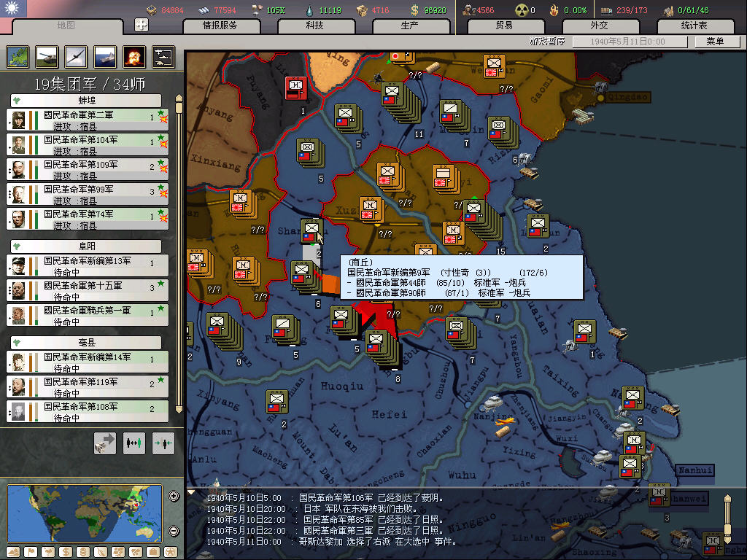The height and width of the screenshot is (560, 747).
Task: Enable the rifle map mode icon
Action: 101,553
